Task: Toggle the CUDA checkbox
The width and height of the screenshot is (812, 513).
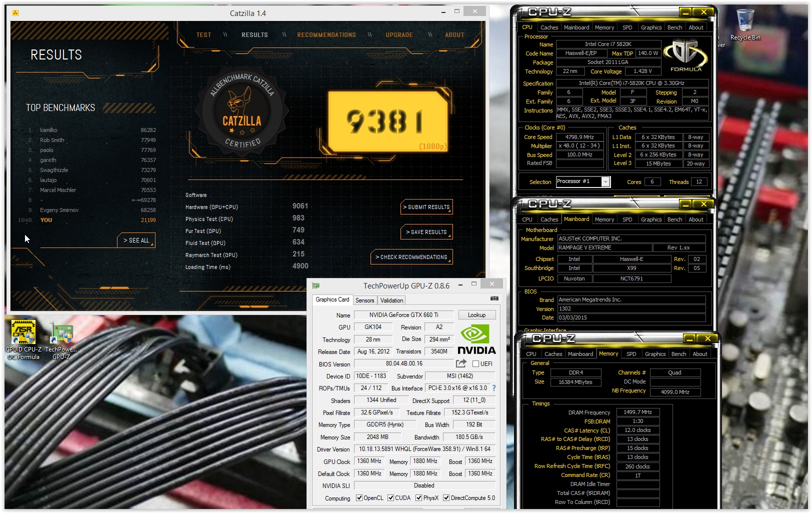Action: 390,498
